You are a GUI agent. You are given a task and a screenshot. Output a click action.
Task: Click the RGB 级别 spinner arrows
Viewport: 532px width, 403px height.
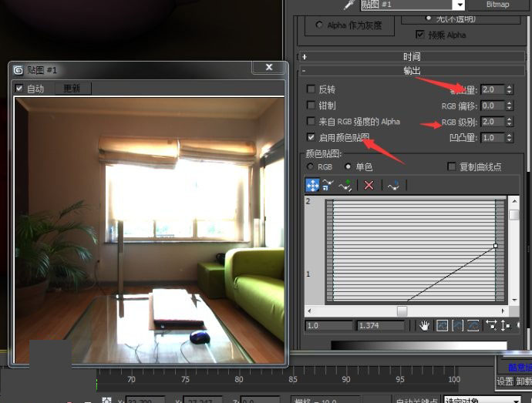(x=509, y=122)
